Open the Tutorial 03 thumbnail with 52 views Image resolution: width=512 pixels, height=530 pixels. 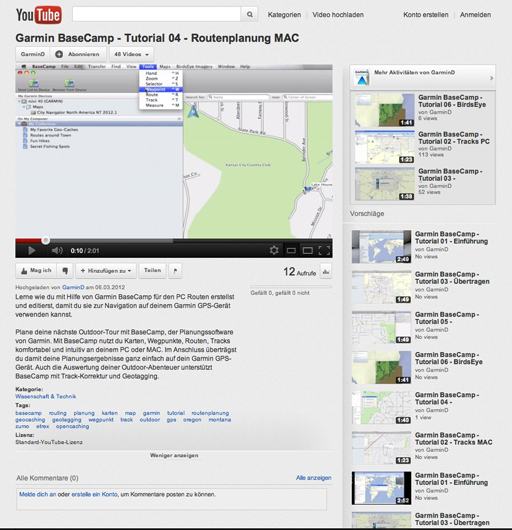(385, 184)
